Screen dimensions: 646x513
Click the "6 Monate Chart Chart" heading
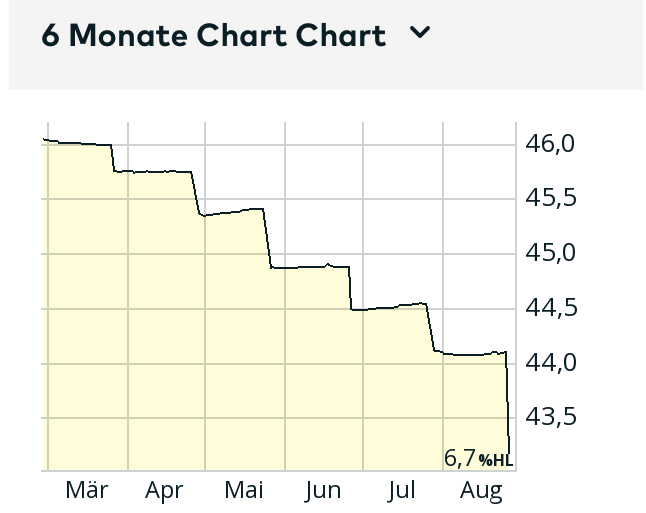tap(213, 36)
